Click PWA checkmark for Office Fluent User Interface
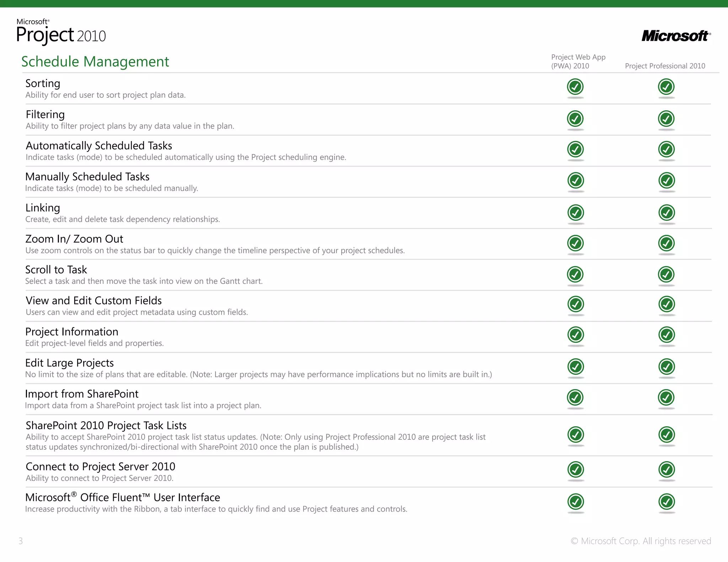Image resolution: width=728 pixels, height=562 pixels. (x=576, y=502)
